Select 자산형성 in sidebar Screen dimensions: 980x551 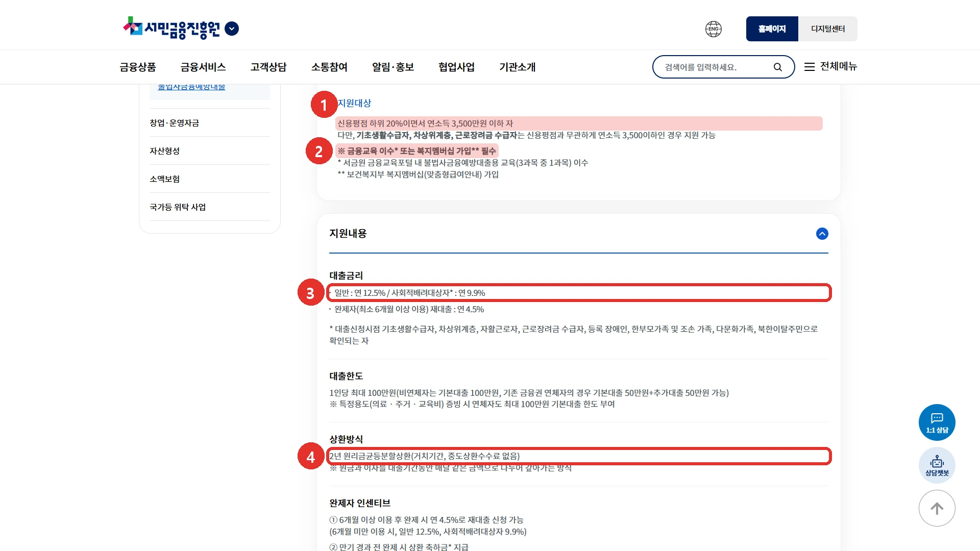coord(164,151)
